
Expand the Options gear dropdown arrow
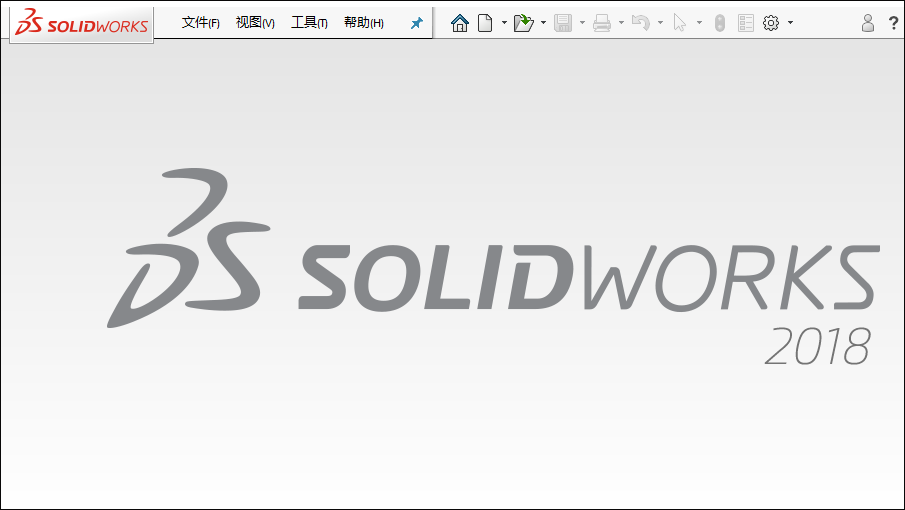pos(790,23)
